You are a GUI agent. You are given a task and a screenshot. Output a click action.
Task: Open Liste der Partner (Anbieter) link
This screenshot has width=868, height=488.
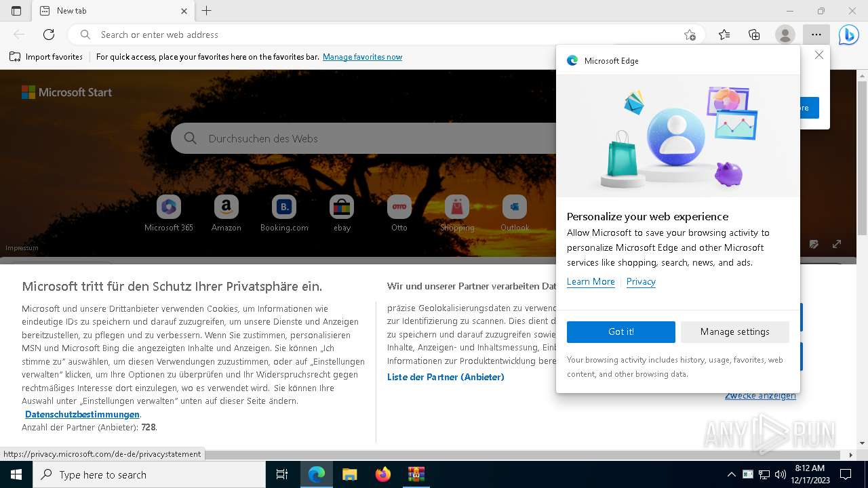pos(446,377)
